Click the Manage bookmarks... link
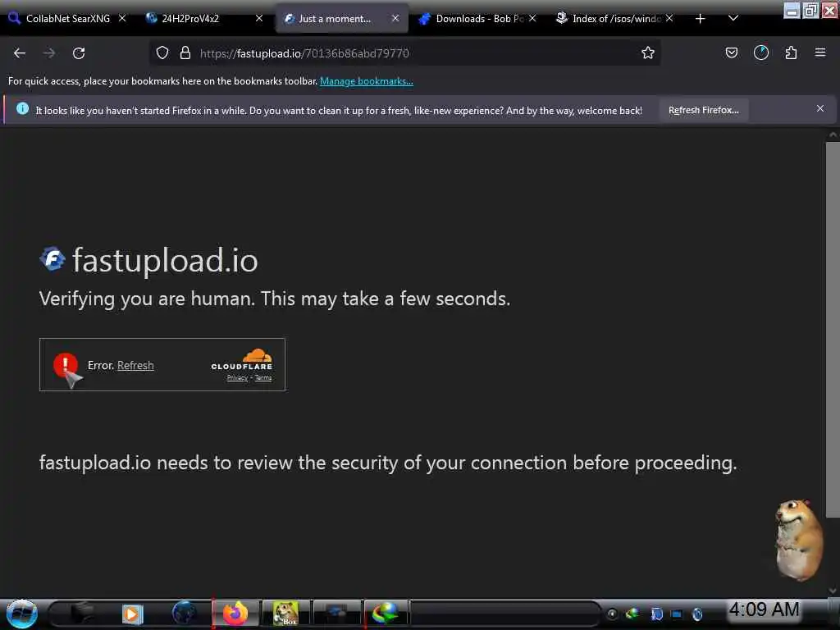Viewport: 840px width, 630px height. (x=367, y=81)
